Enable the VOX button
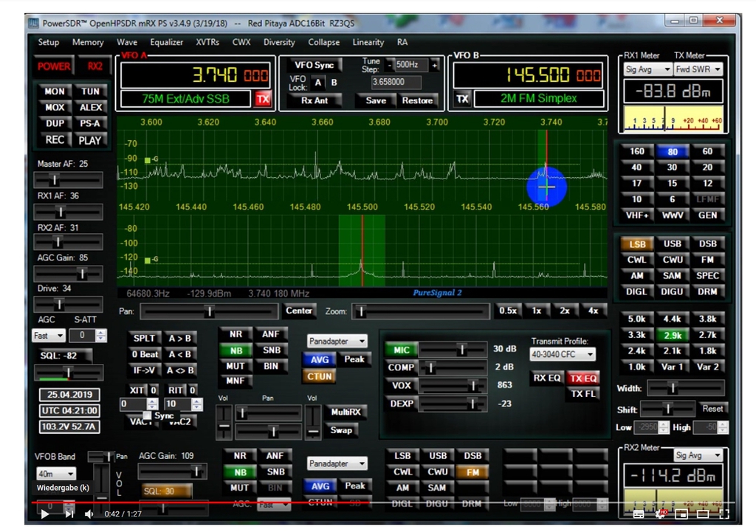 401,385
